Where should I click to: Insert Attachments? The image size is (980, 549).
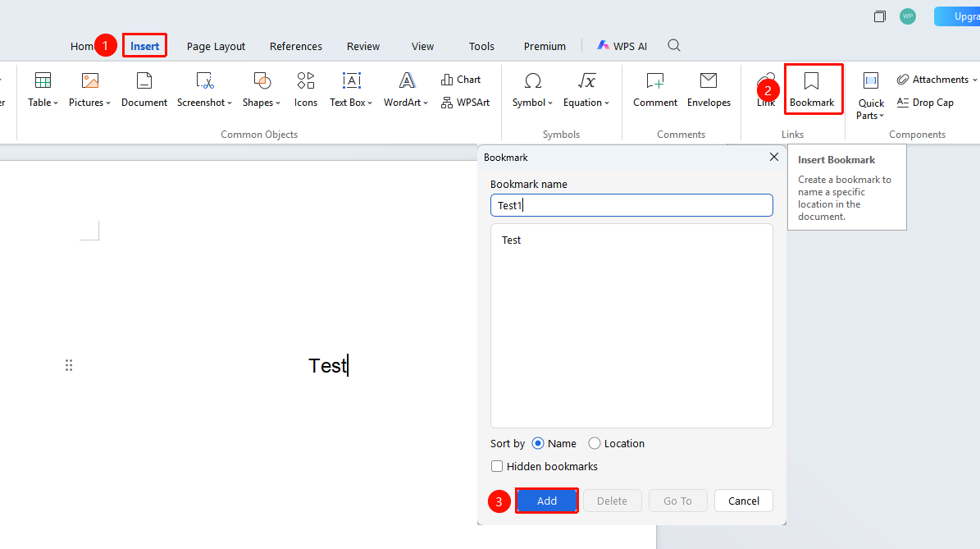pyautogui.click(x=937, y=80)
